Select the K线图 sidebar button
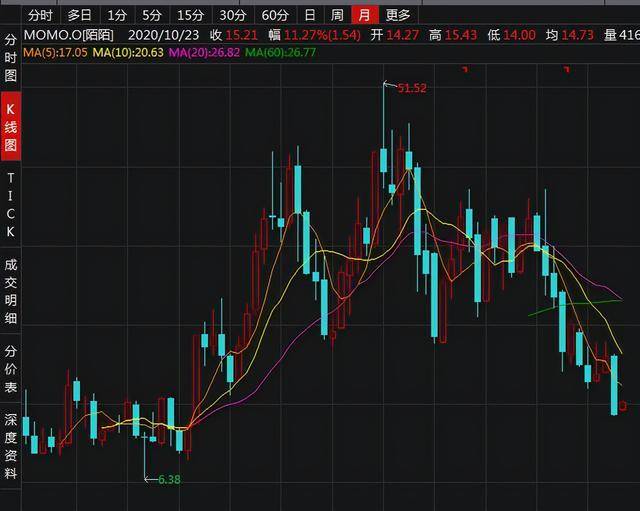This screenshot has height=511, width=640. click(x=11, y=127)
